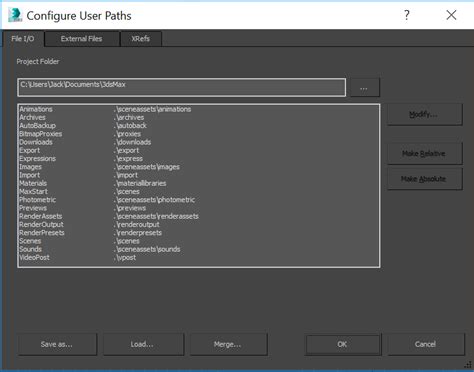The image size is (474, 372).
Task: Select the Materials path row
Action: click(199, 183)
